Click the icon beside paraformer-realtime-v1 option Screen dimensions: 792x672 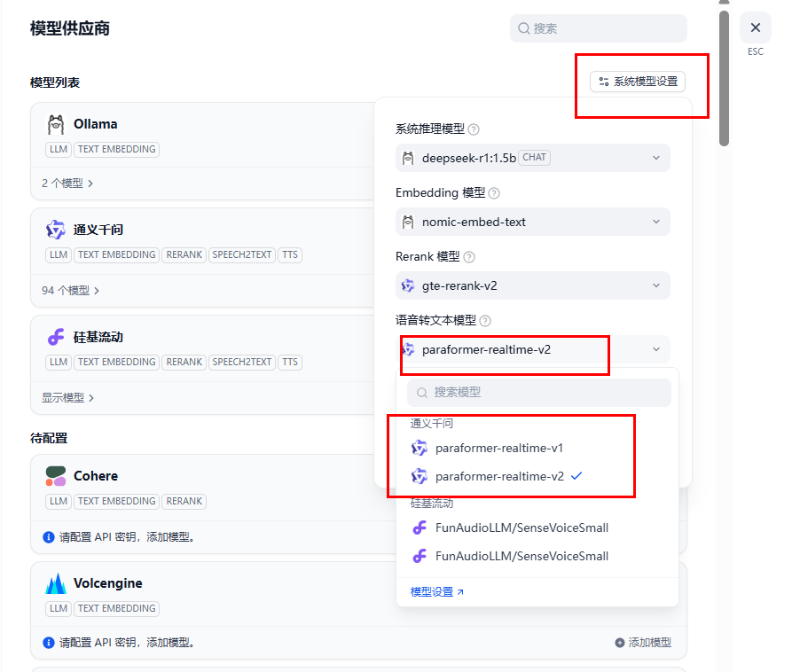coord(420,448)
